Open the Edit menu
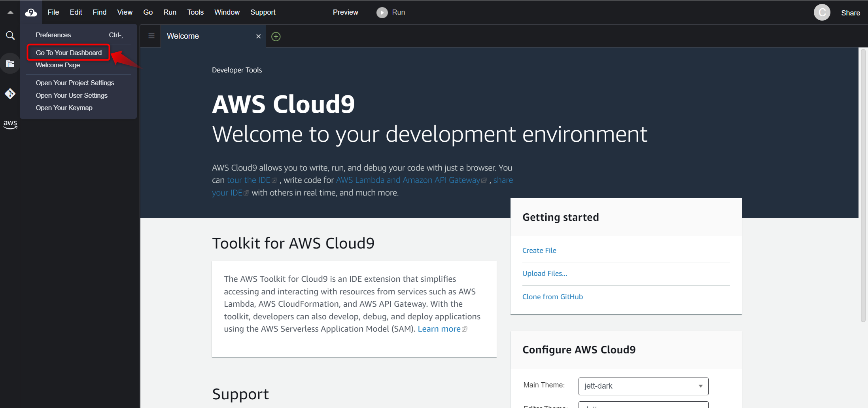Image resolution: width=868 pixels, height=408 pixels. (x=76, y=12)
